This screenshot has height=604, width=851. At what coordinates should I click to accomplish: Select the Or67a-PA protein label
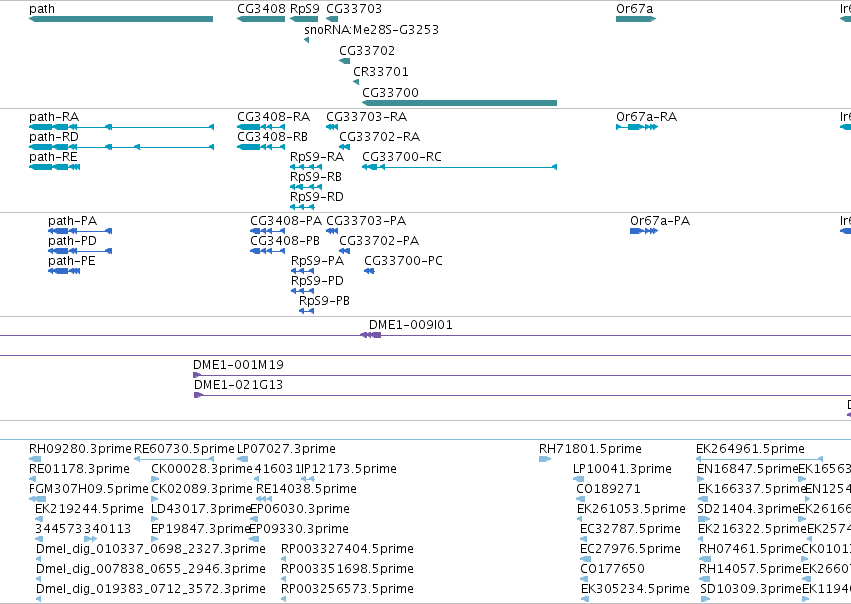pyautogui.click(x=660, y=221)
